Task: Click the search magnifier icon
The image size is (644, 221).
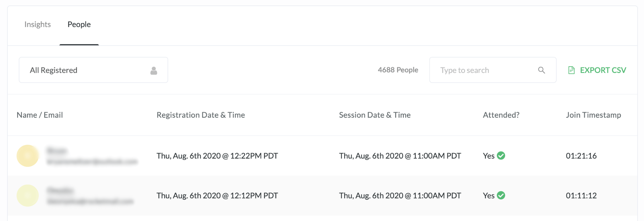Action: click(x=542, y=70)
